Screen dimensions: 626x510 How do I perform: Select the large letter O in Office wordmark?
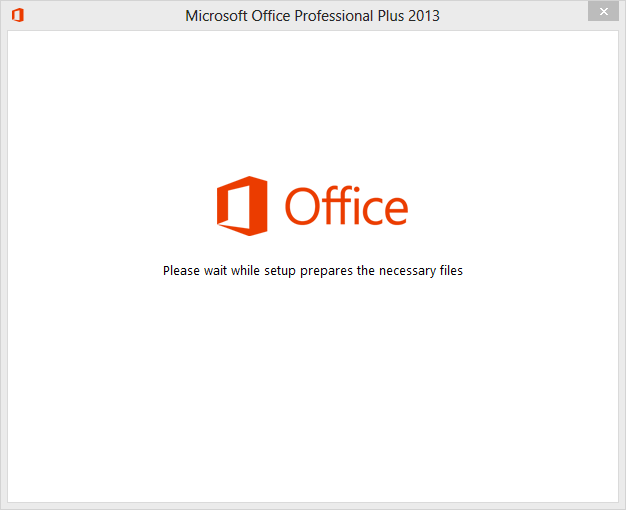coord(302,206)
